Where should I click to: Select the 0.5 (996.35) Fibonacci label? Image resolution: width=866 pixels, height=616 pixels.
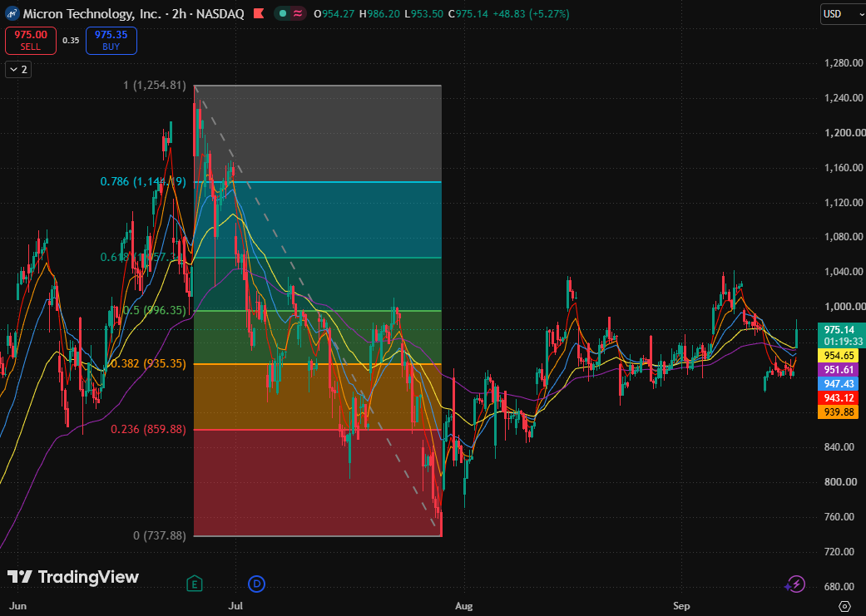[155, 310]
